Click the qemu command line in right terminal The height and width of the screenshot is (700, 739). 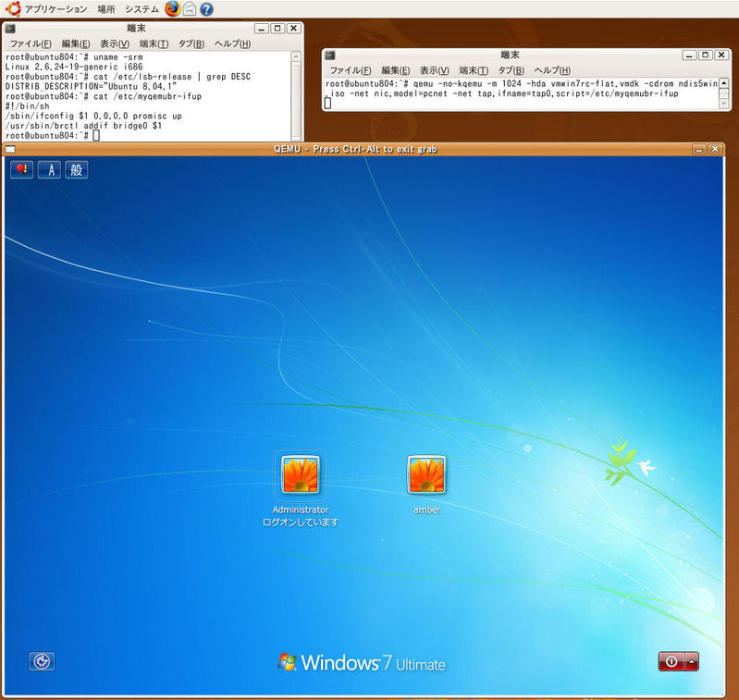coord(522,89)
